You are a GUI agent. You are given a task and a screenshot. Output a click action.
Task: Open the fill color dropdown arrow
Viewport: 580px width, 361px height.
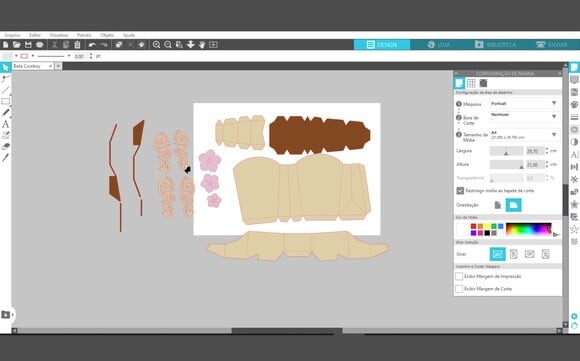click(16, 56)
